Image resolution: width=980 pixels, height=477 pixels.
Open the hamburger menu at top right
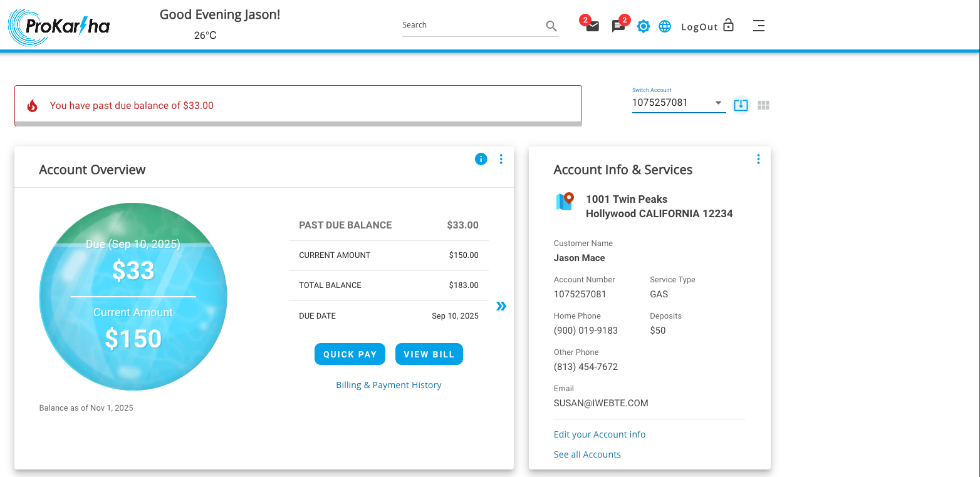point(758,26)
